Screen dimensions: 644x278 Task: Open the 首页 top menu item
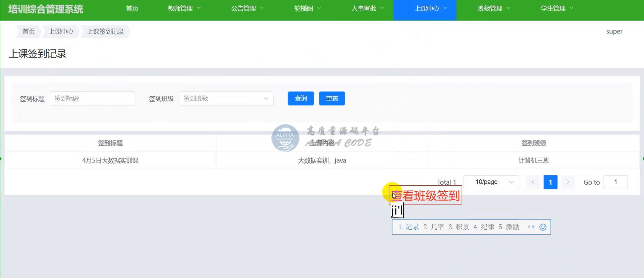click(132, 8)
